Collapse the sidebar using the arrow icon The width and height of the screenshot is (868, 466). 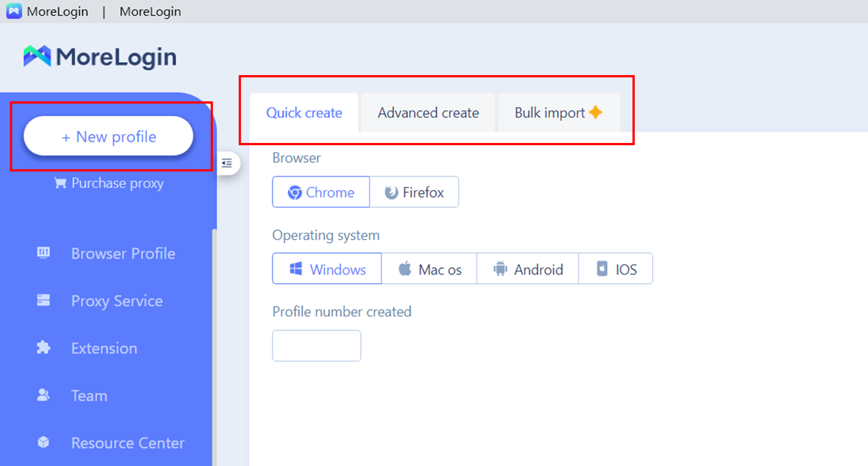(x=227, y=163)
